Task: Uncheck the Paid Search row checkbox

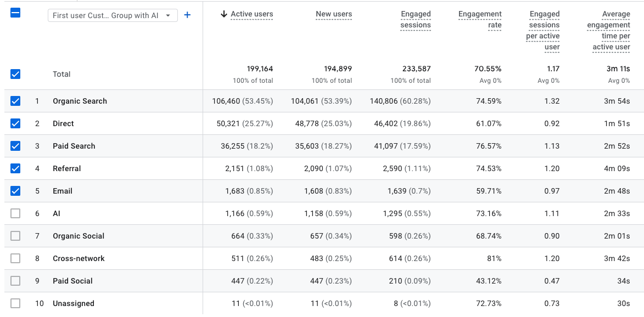Action: tap(15, 146)
